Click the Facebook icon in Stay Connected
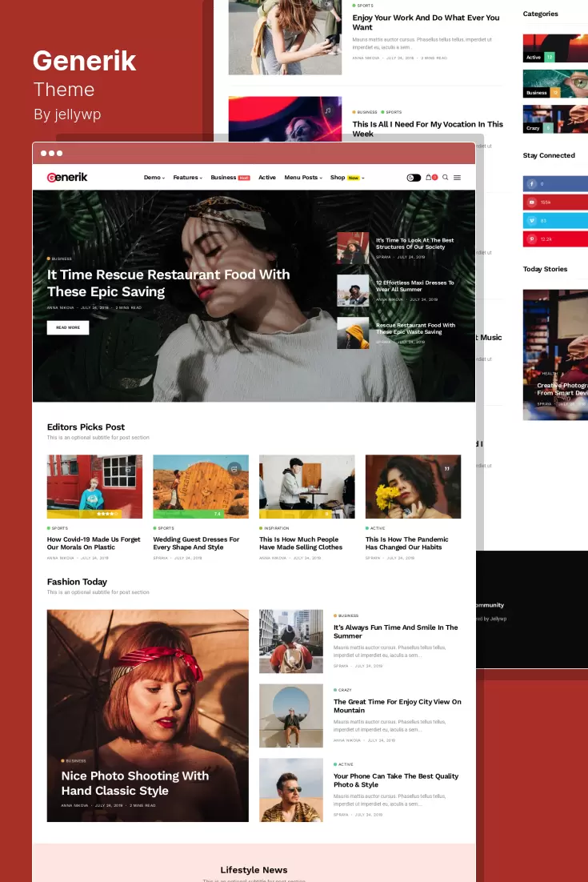 point(532,184)
